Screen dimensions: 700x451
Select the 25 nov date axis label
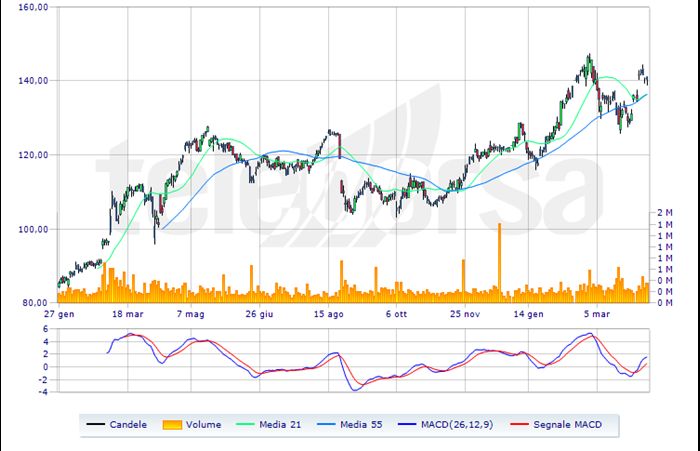pos(465,313)
